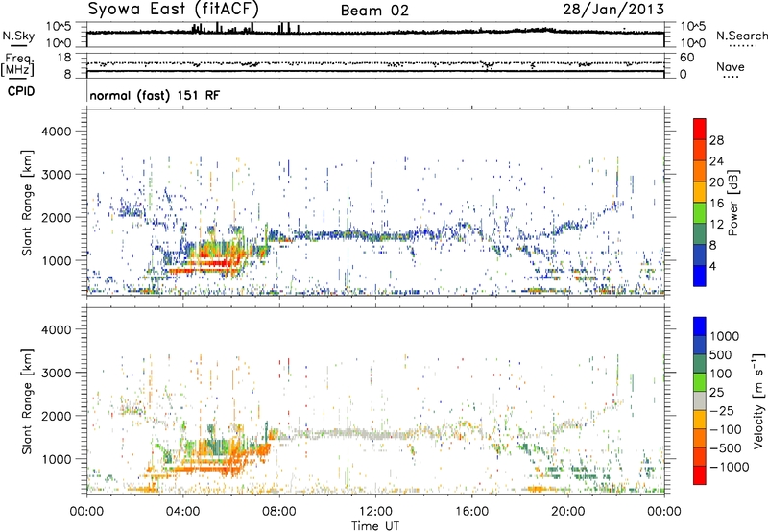768x532 pixels.
Task: Click the 'N.Search' legend label
Action: click(742, 36)
